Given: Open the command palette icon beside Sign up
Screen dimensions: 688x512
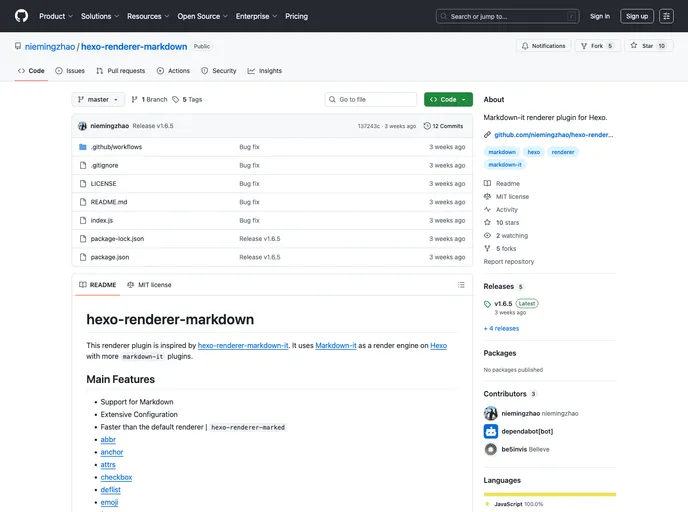Looking at the screenshot, I should 666,16.
